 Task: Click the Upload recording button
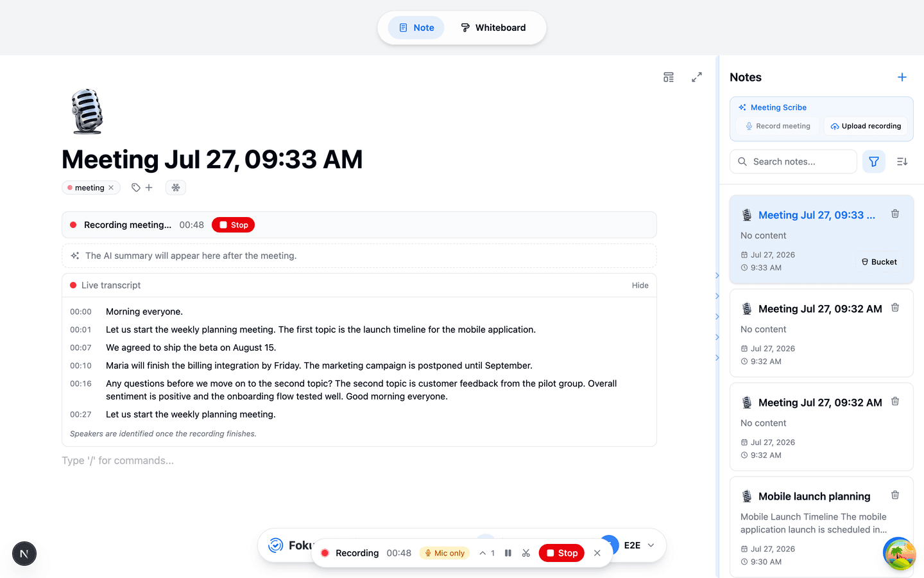click(866, 126)
